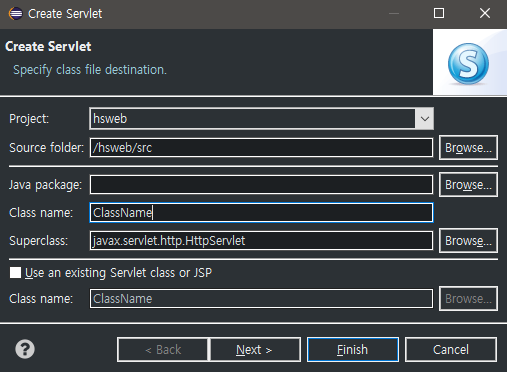Click the help question mark icon
This screenshot has height=372, width=507.
25,349
